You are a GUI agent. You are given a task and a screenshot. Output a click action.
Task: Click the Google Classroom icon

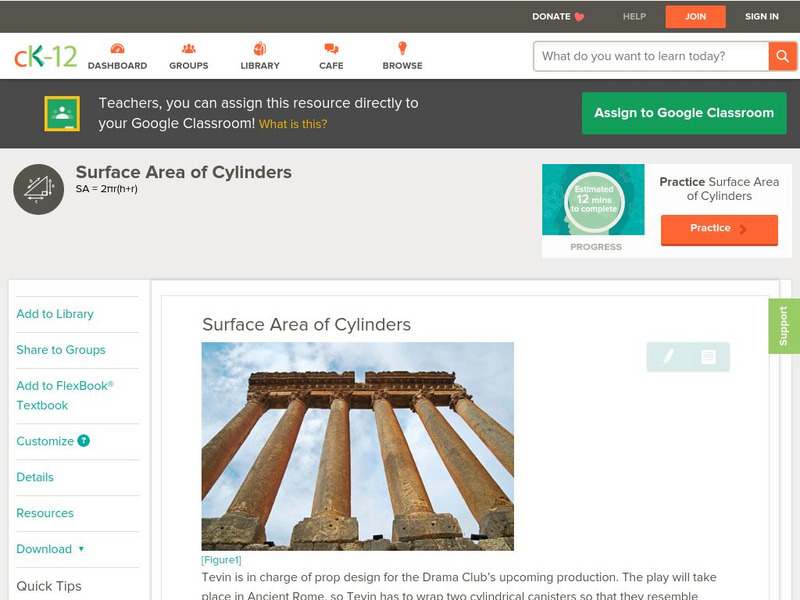(62, 113)
